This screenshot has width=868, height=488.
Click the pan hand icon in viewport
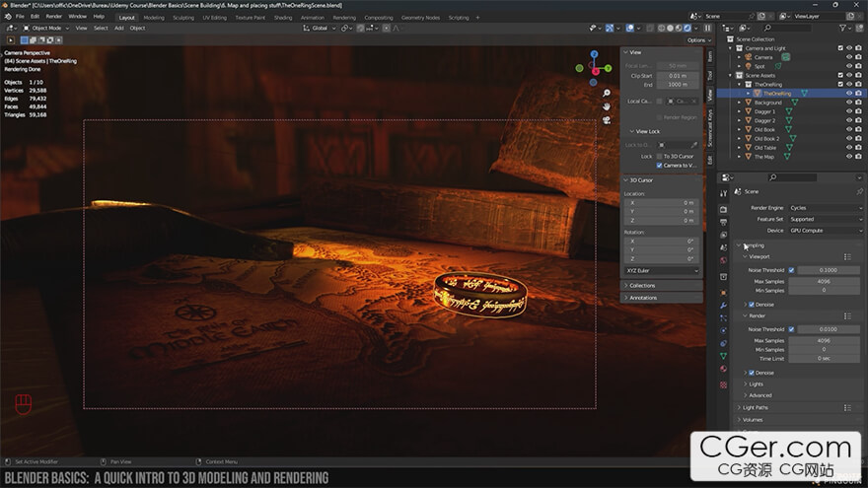tap(607, 106)
